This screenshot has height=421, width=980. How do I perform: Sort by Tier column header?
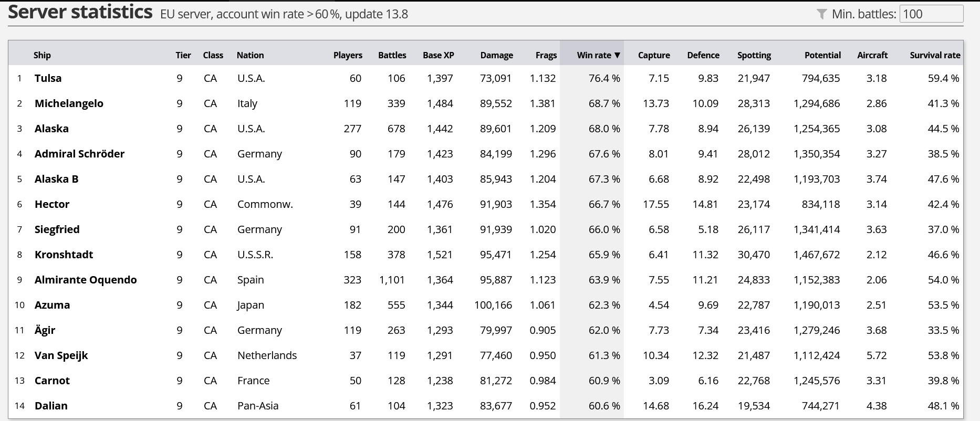183,55
